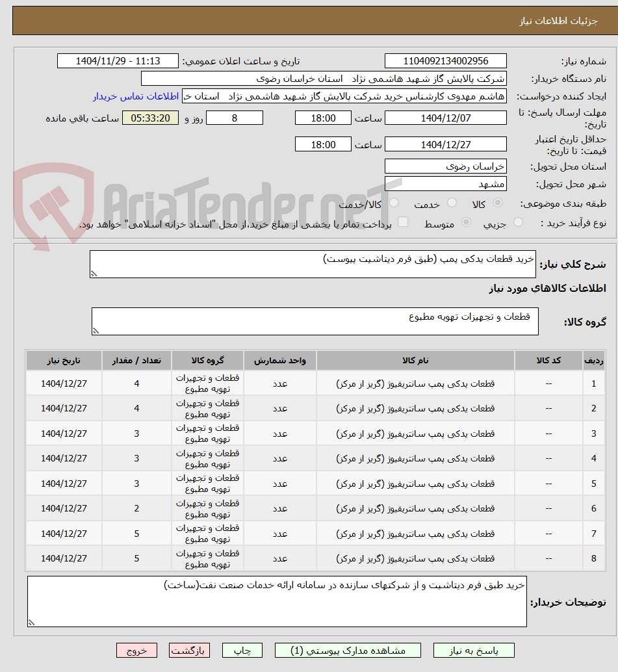This screenshot has height=672, width=618.
Task: Open مشاهده مدارک پیوستی (1) button
Action: (348, 650)
